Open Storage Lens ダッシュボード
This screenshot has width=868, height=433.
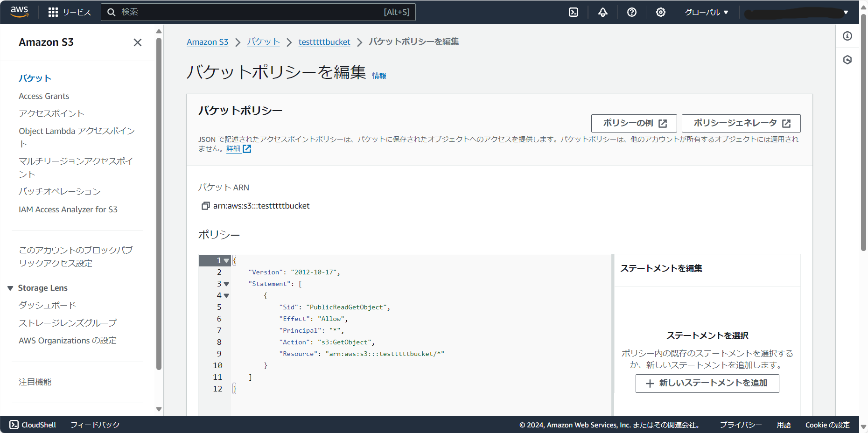[47, 305]
